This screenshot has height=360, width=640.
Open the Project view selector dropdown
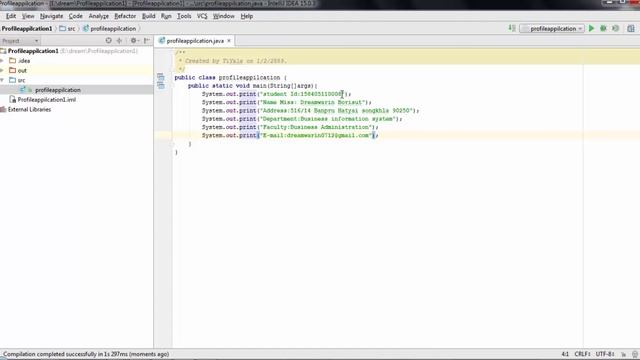click(20, 41)
